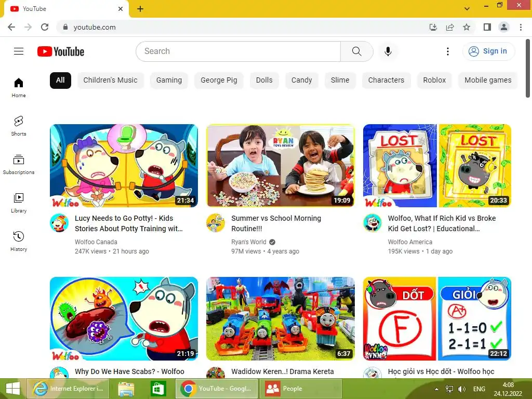Open Chrome profile avatar
532x399 pixels.
504,27
